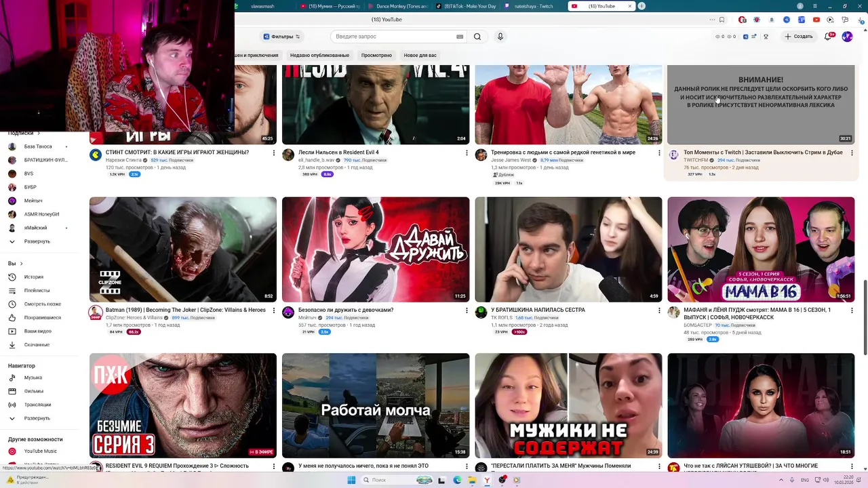Click the page vertical scrollbar
868x488 pixels.
click(x=865, y=317)
